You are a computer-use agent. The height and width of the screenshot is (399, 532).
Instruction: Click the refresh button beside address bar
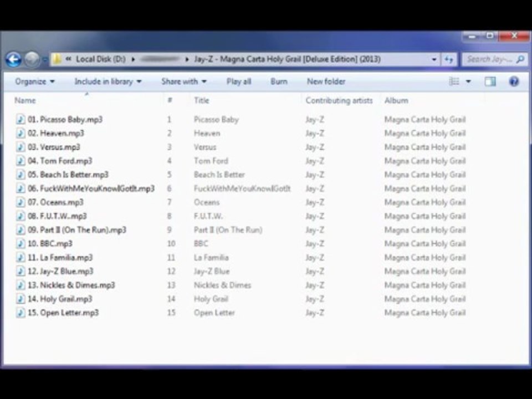pos(449,59)
